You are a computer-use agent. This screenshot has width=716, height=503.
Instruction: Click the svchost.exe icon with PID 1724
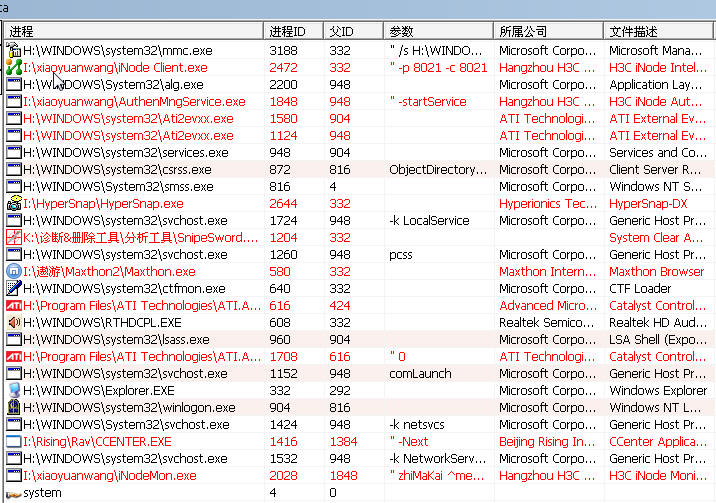(x=14, y=220)
